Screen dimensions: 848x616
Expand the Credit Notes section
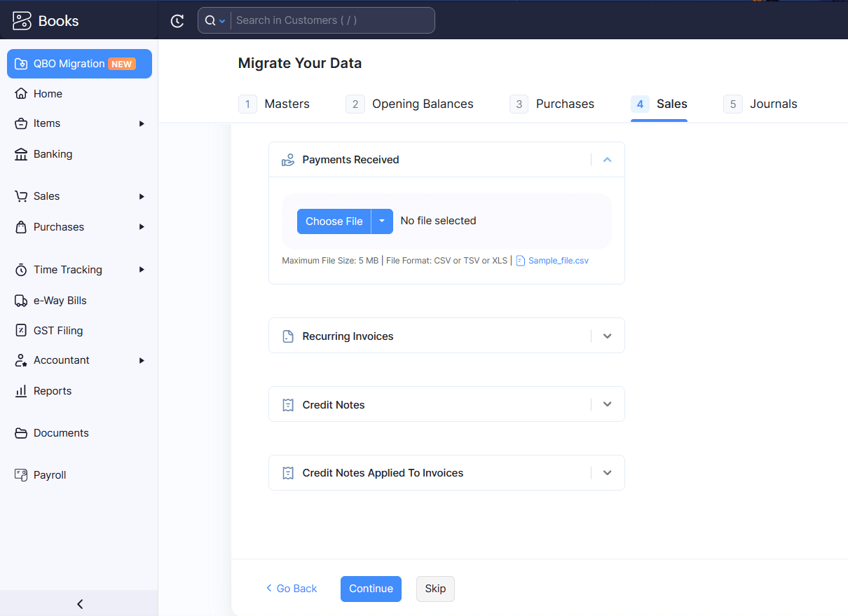[607, 404]
